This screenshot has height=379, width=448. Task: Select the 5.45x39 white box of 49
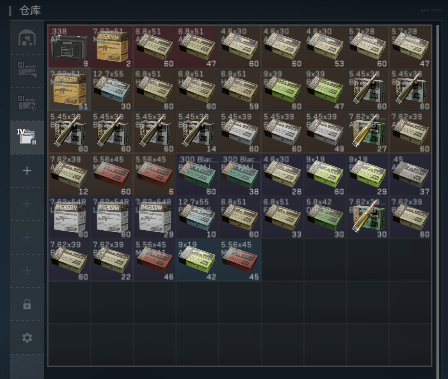click(325, 132)
